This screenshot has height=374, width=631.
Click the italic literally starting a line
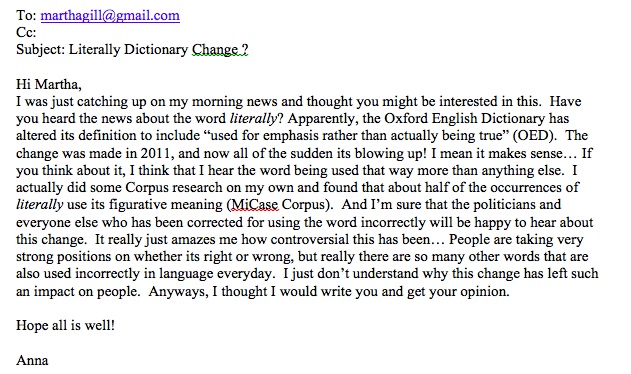tap(39, 205)
